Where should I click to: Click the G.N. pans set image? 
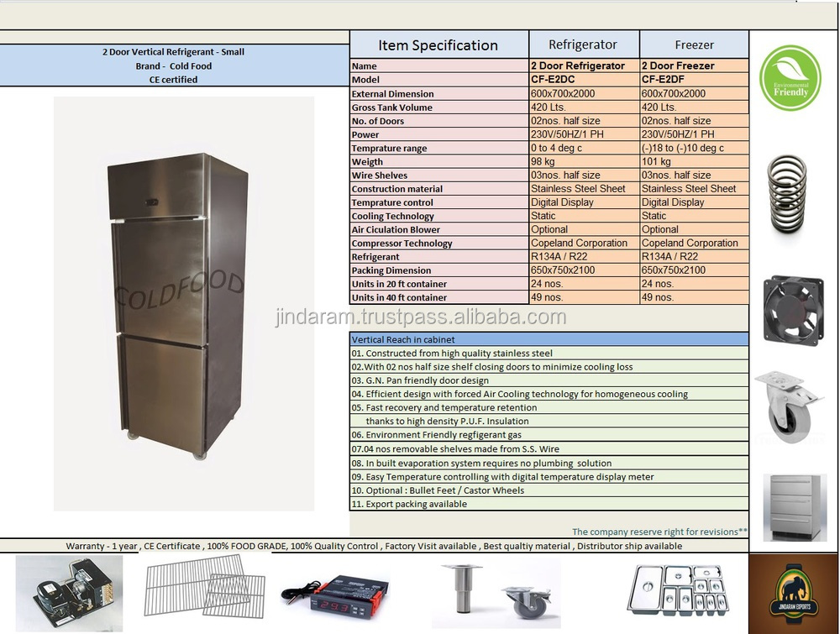[x=680, y=589]
